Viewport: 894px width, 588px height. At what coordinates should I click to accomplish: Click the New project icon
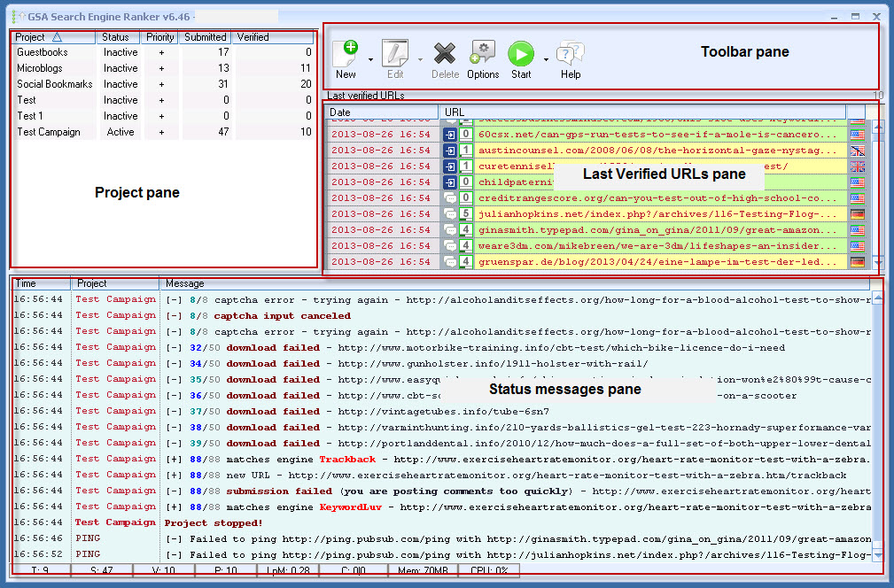pos(346,55)
